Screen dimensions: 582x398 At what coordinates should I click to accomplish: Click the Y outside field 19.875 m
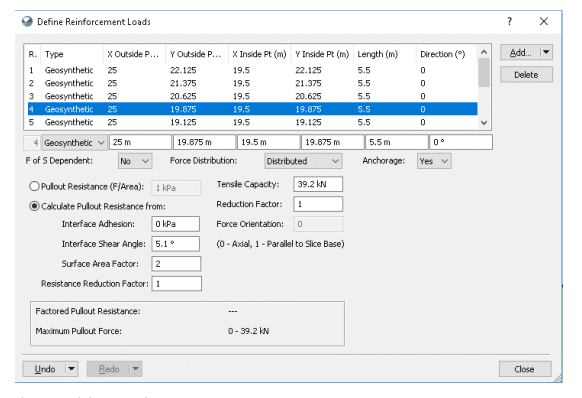pyautogui.click(x=205, y=142)
